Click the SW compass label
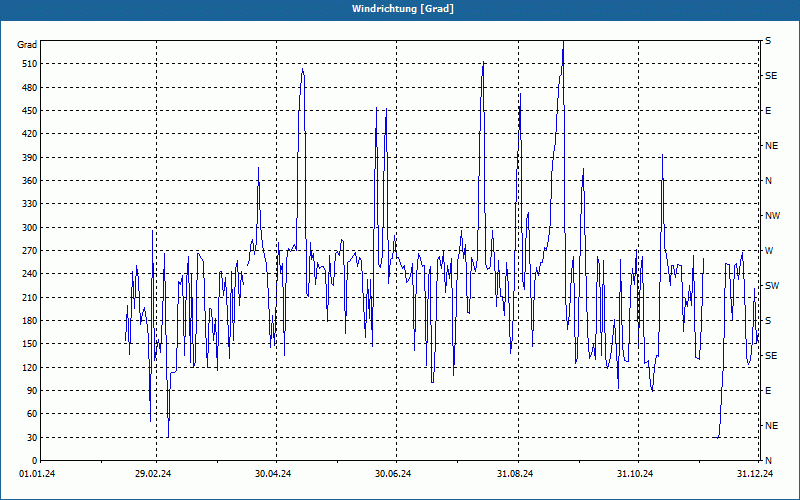 tap(772, 286)
